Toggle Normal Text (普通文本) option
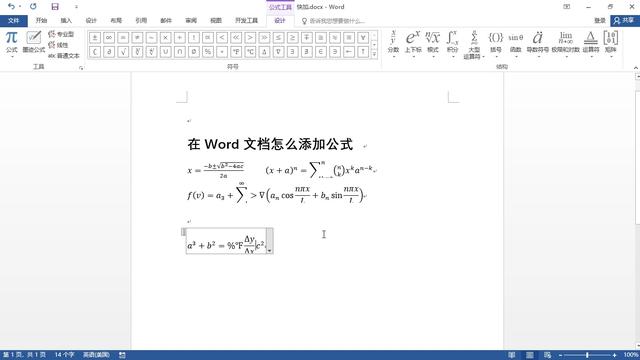 (x=64, y=56)
